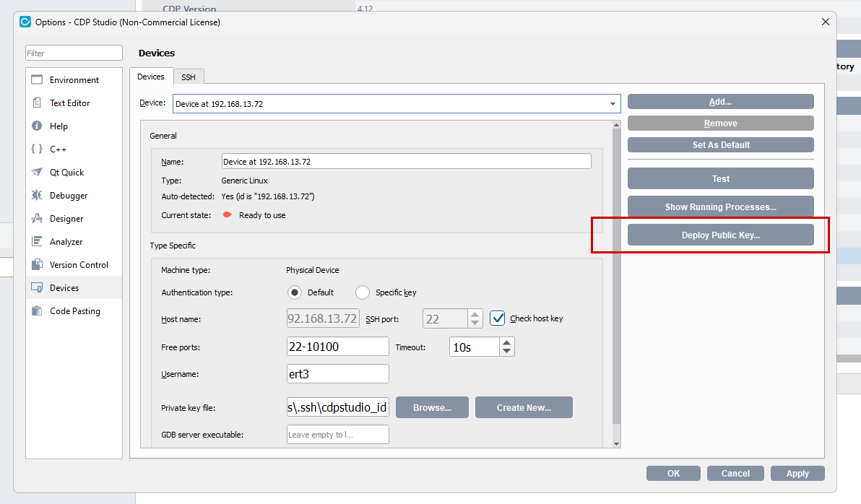Increase the SSH port value
Viewport: 861px width, 504px height.
point(475,314)
